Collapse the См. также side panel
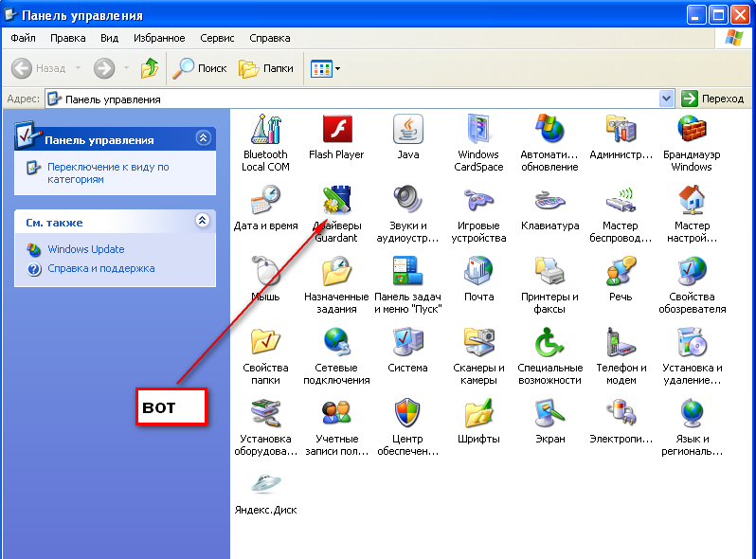 tap(203, 221)
